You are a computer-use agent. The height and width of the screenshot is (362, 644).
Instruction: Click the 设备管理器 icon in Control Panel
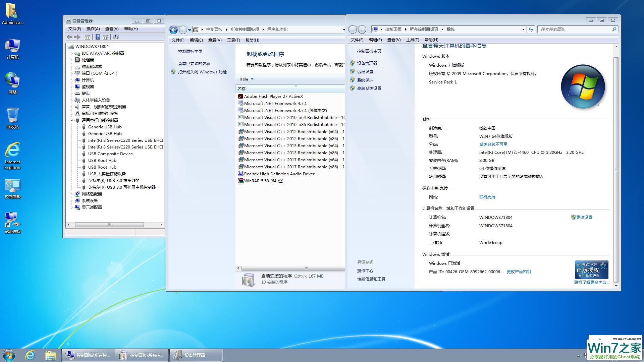point(367,63)
